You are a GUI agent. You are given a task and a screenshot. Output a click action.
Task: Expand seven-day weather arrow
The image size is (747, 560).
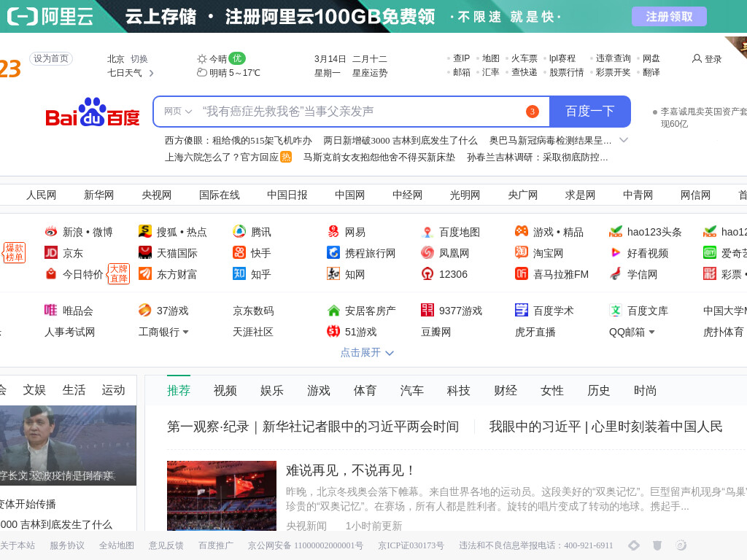(x=152, y=73)
